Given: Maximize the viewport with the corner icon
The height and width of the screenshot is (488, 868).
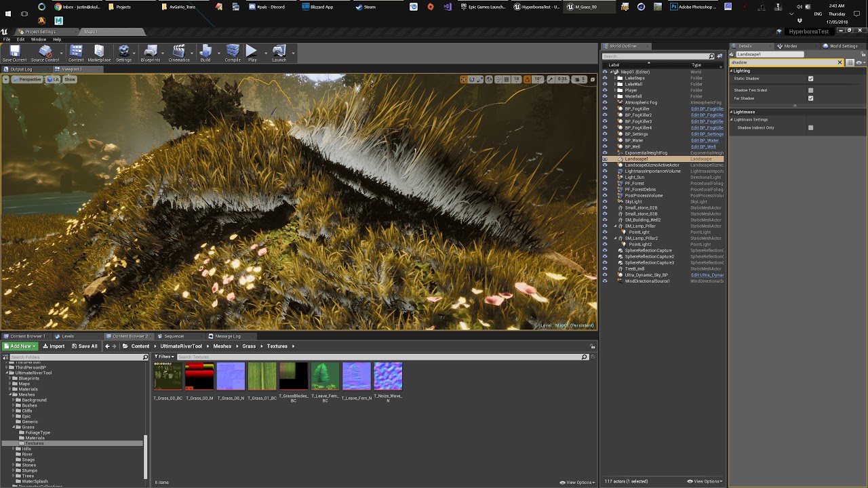Looking at the screenshot, I should (x=593, y=79).
